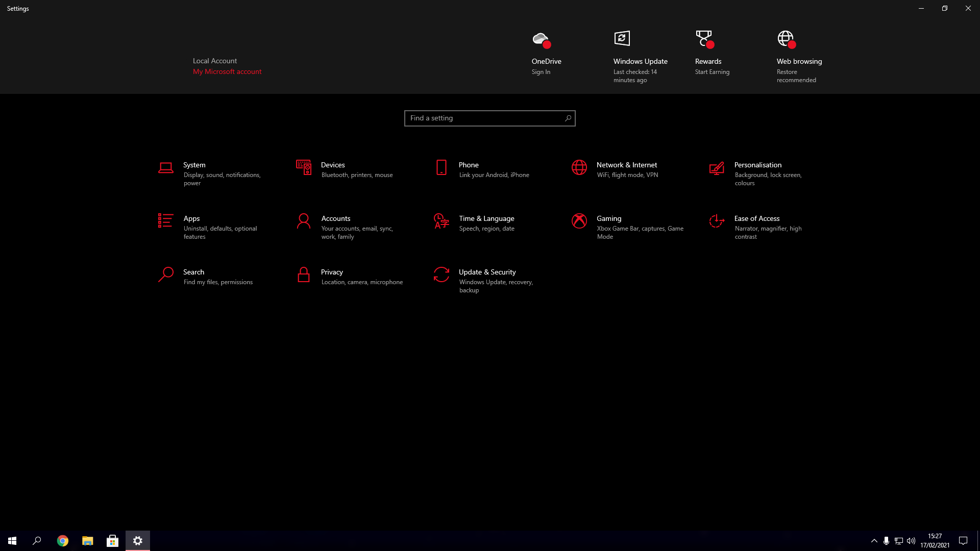980x551 pixels.
Task: Open the Devices settings label
Action: pos(333,165)
